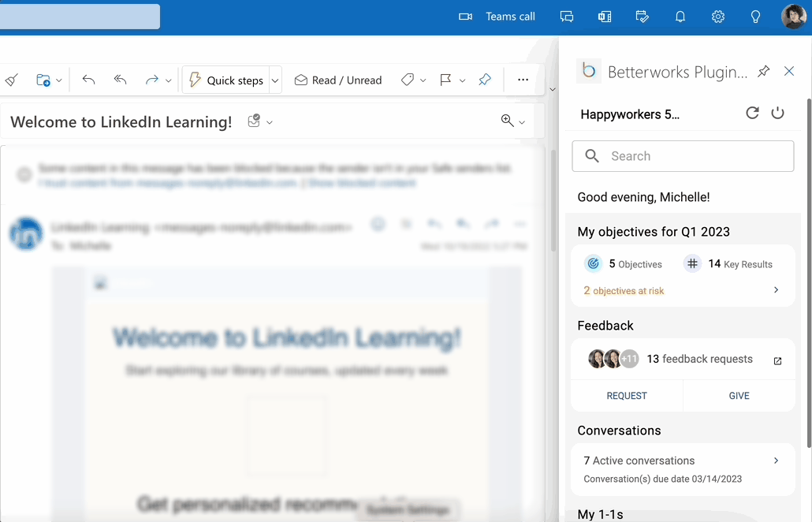Screen dimensions: 812x522
Task: Click the Betterworks pane scrollbar
Action: pos(809,272)
